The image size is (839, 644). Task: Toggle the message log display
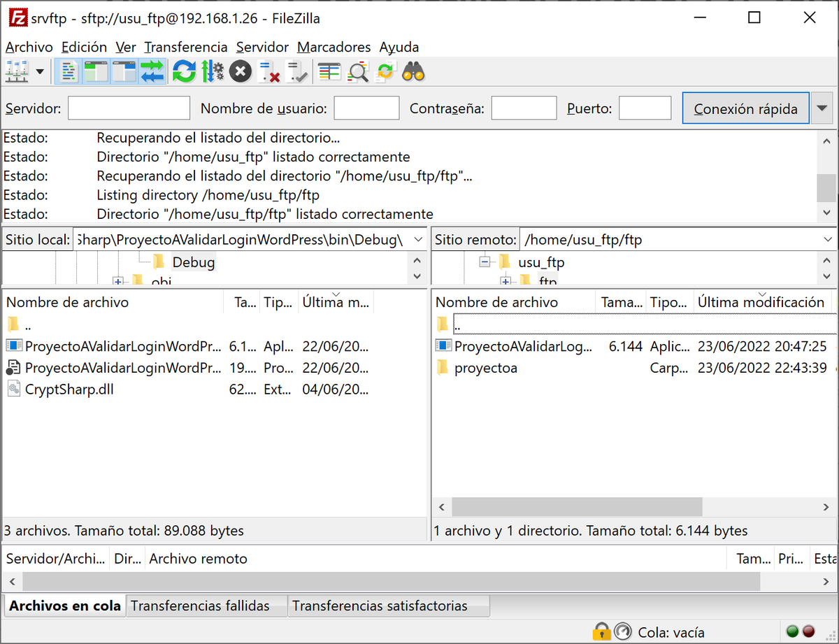click(69, 71)
